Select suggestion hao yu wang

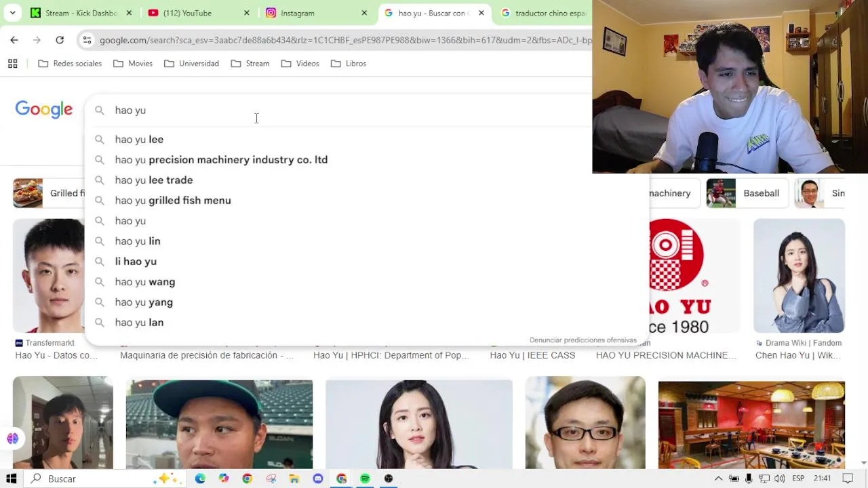point(367,282)
